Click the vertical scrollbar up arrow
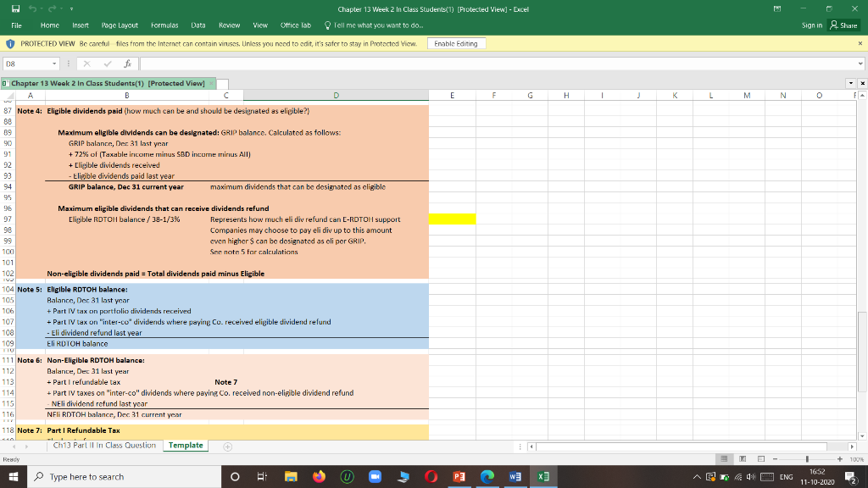Image resolution: width=868 pixels, height=488 pixels. click(861, 95)
